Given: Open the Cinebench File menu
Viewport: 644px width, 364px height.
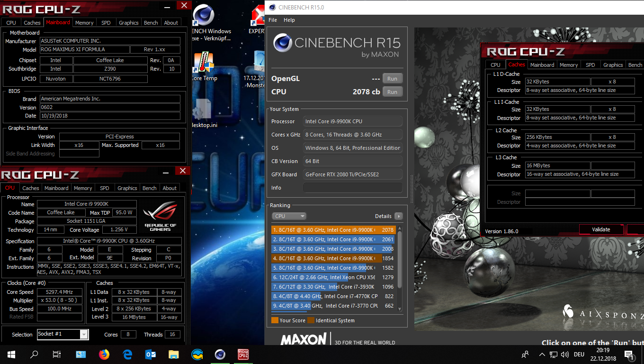Looking at the screenshot, I should pos(273,20).
